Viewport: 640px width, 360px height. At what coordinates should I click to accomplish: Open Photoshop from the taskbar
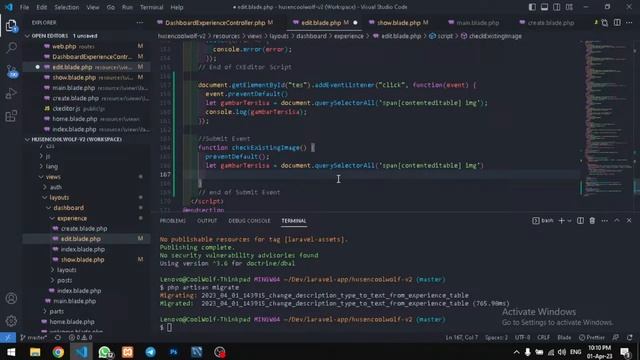point(173,352)
